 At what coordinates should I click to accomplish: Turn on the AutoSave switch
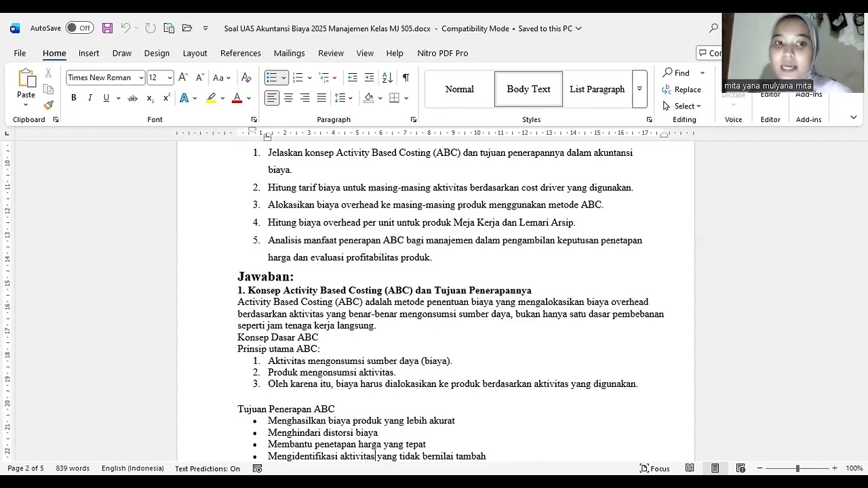pyautogui.click(x=80, y=28)
